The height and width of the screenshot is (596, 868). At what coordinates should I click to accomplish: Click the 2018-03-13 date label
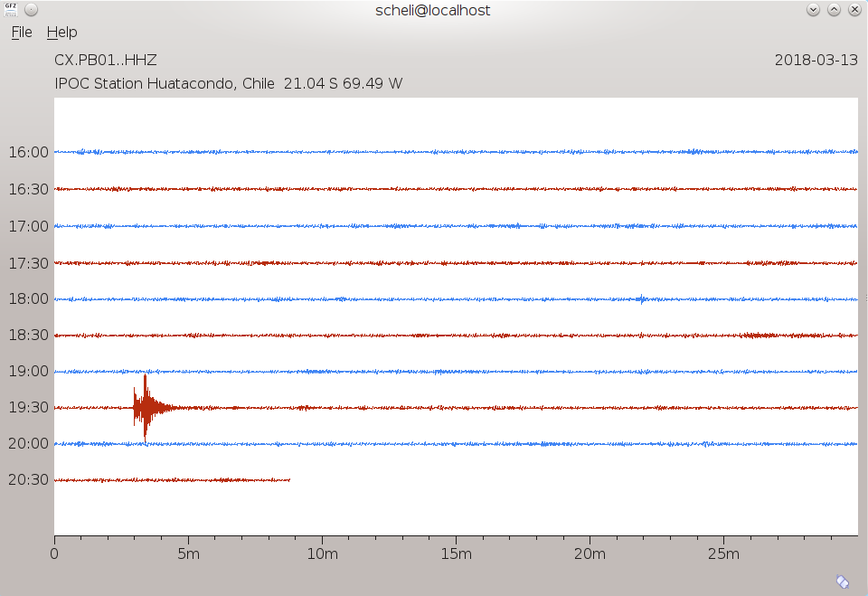coord(816,61)
